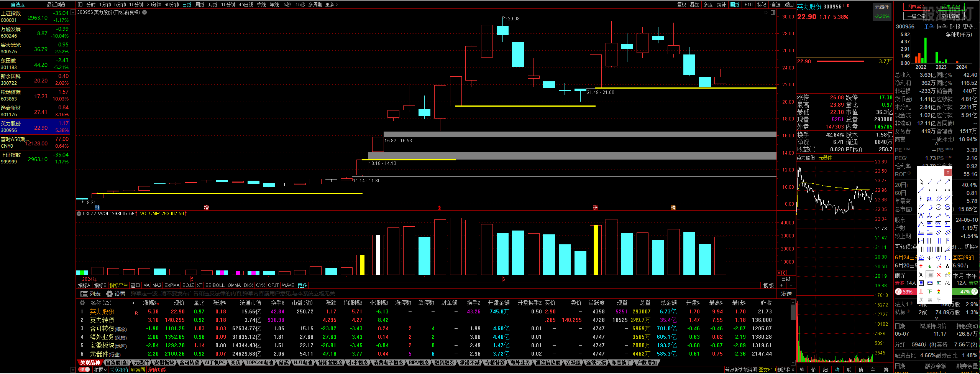Screen dimensions: 980x374
Task: Click the 返回 back button
Action: point(789,5)
